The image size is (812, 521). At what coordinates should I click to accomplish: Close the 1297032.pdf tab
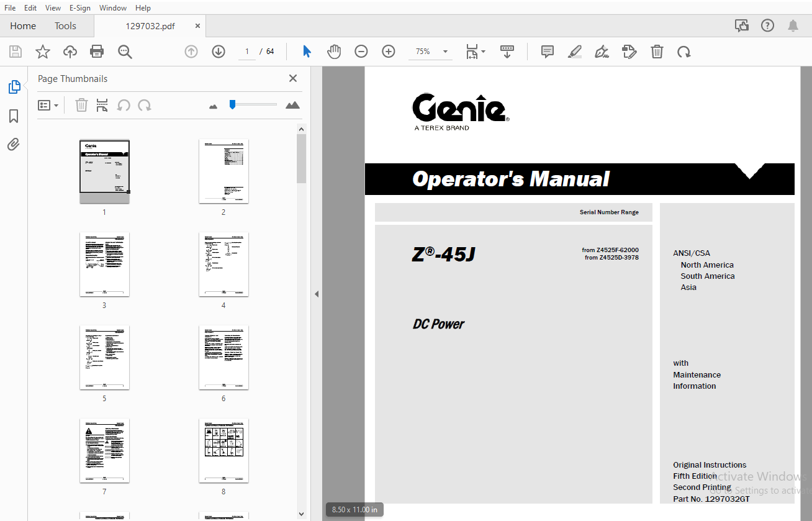coord(198,26)
